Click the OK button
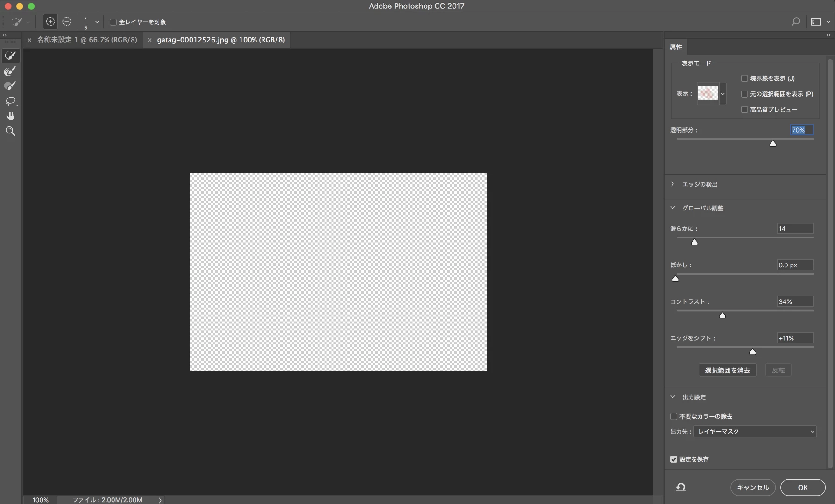Screen dimensions: 835x504 [x=802, y=487]
